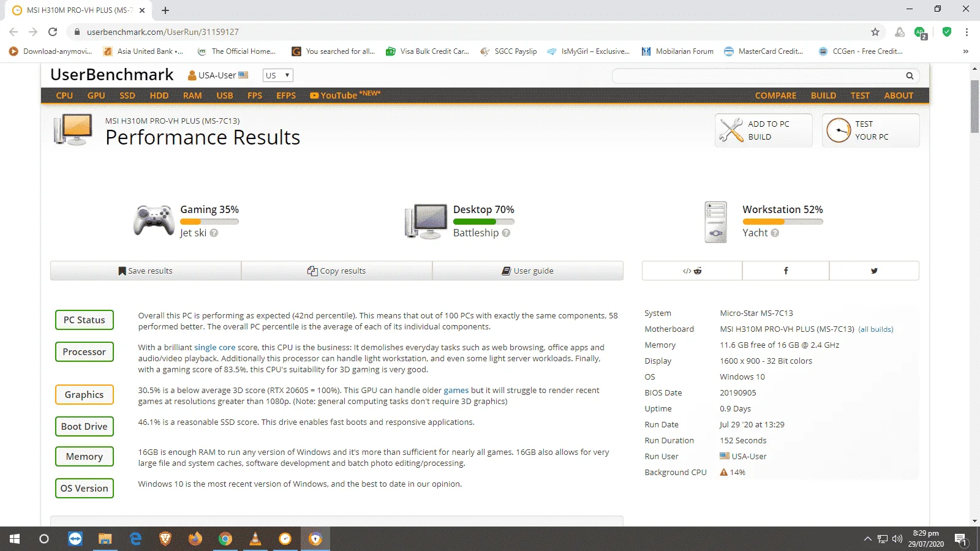Click the help icon next to Battleship
Image resolution: width=980 pixels, height=551 pixels.
point(506,233)
